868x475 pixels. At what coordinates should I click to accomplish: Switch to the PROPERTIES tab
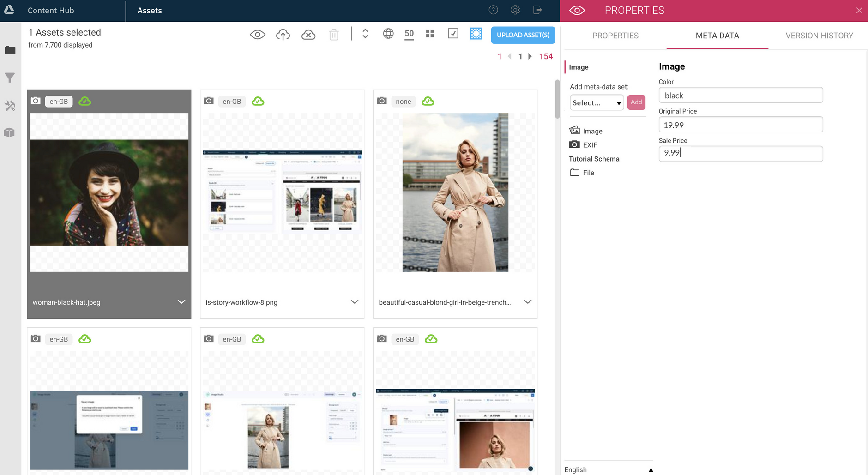click(615, 36)
